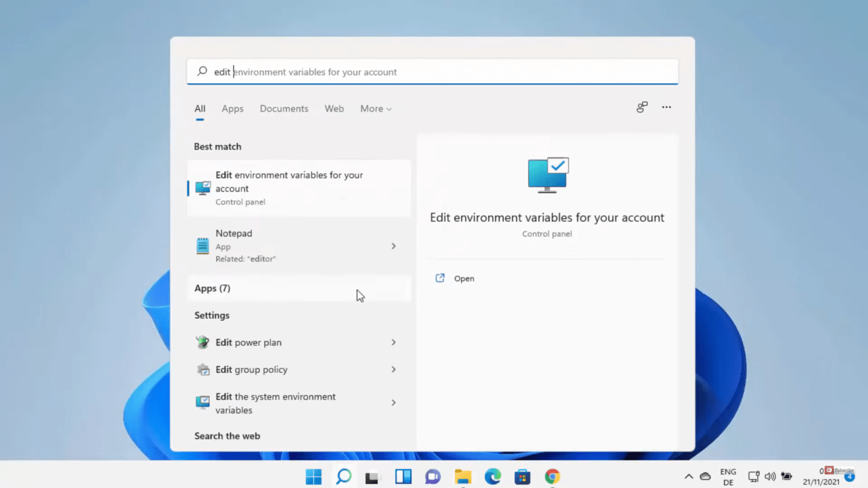
Task: Switch to the Apps search tab
Action: (x=232, y=108)
